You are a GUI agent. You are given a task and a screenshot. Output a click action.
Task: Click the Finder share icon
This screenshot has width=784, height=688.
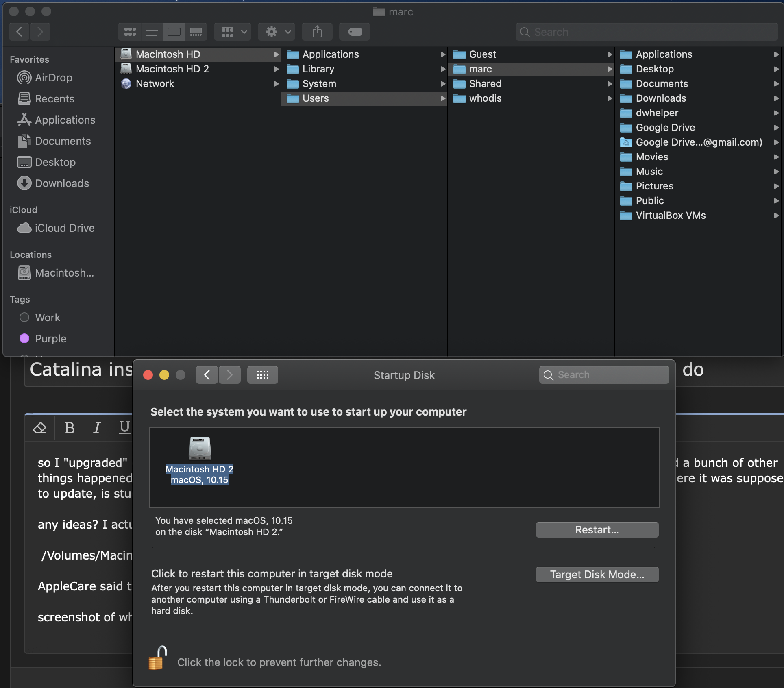(317, 32)
